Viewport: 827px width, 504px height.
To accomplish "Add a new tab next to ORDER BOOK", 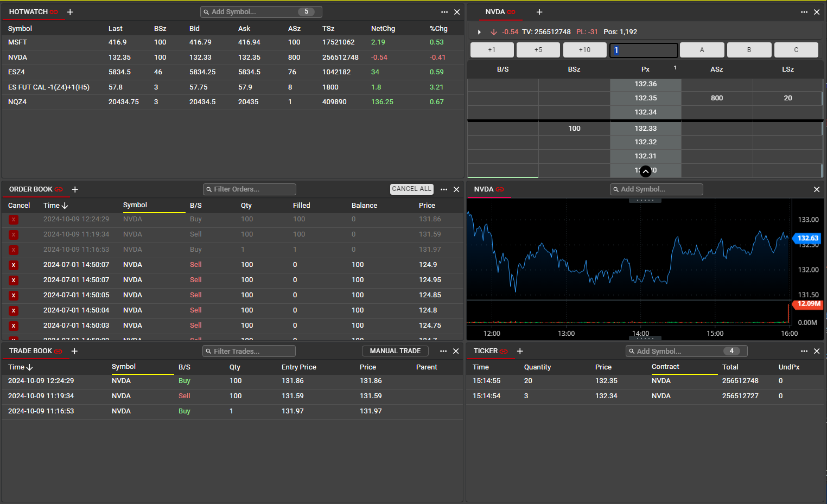I will click(75, 189).
